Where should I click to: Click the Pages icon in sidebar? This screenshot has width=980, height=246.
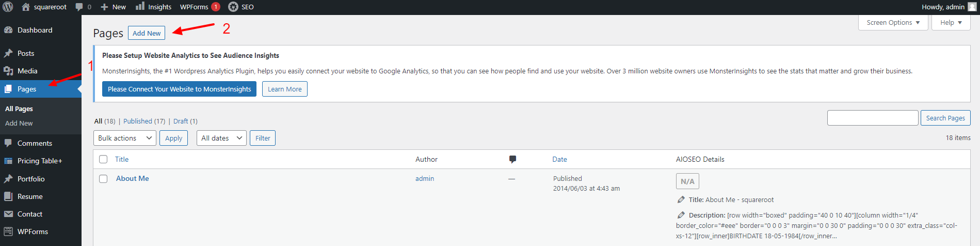8,89
